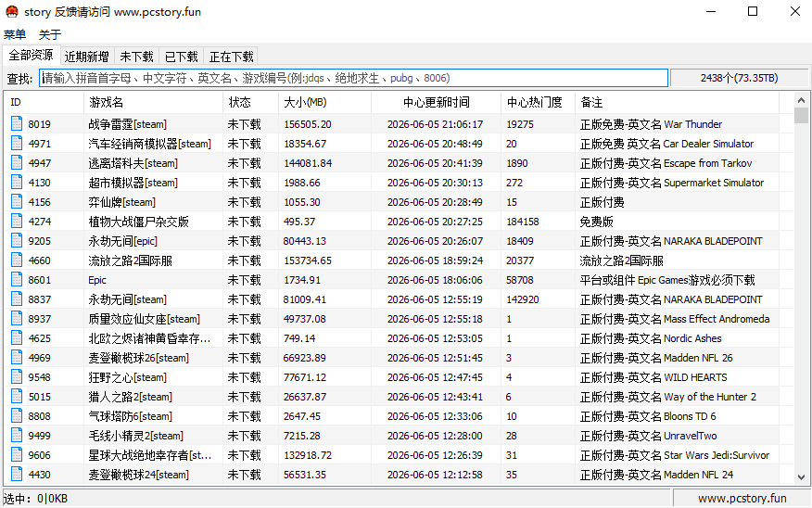Click the file icon for row 4660
The image size is (812, 508).
[17, 260]
